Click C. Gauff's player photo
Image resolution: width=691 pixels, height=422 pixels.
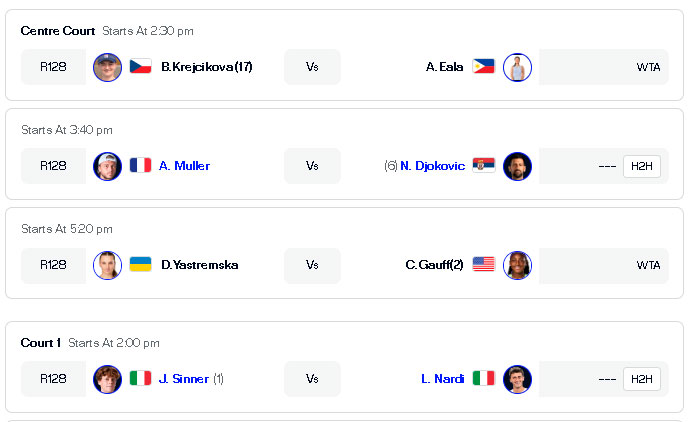pos(517,265)
